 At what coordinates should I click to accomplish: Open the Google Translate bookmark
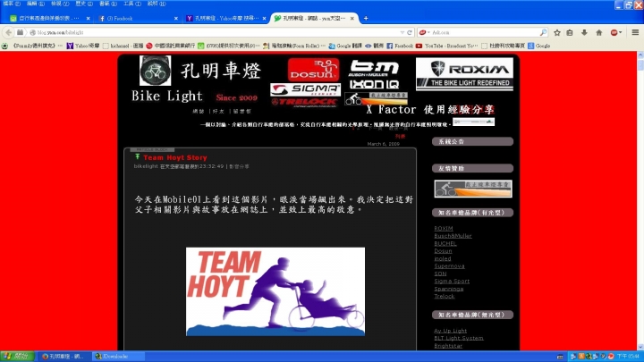[x=345, y=46]
